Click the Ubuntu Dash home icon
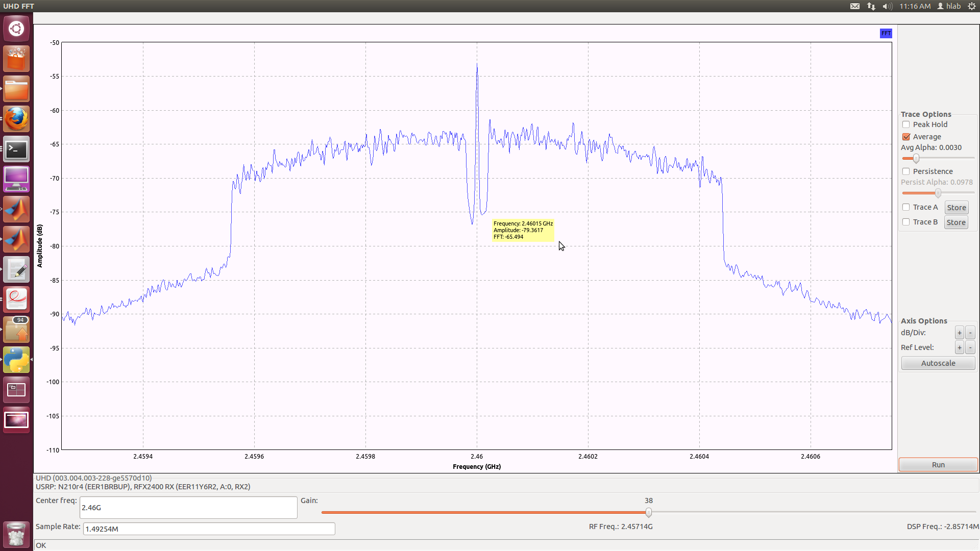 point(16,29)
